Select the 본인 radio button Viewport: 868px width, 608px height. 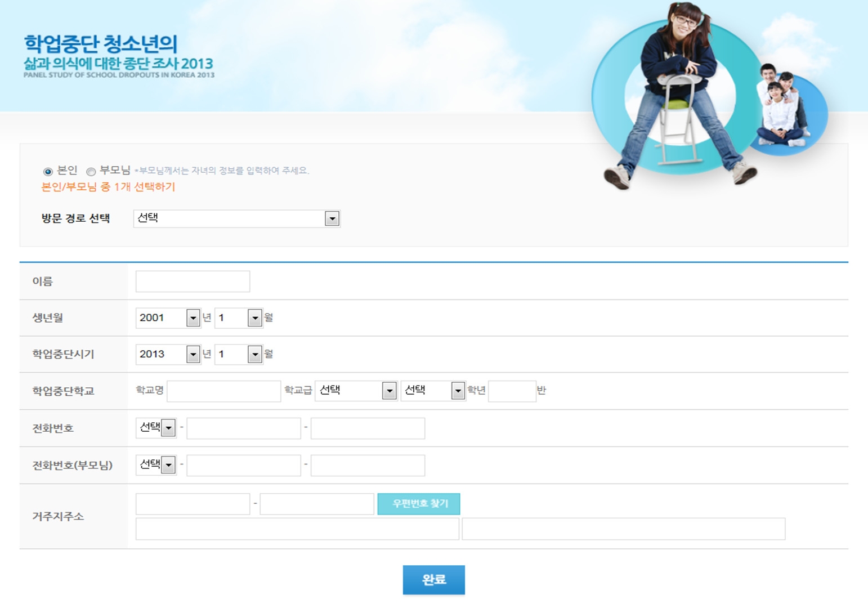click(48, 171)
